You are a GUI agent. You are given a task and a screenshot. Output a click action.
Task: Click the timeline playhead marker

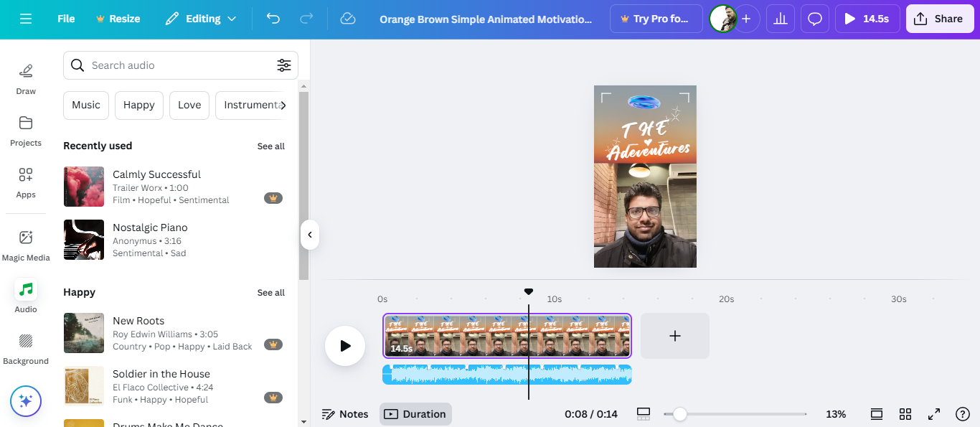(x=529, y=291)
